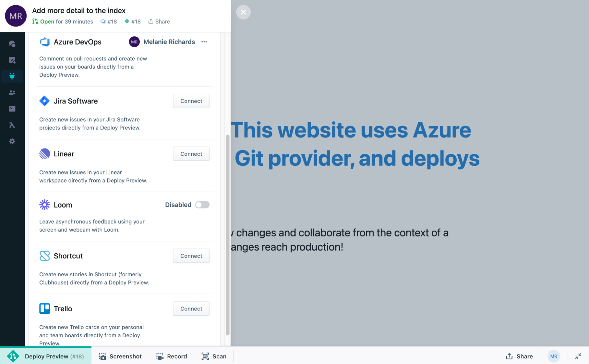Open Azure pull request #18 link
The image size is (589, 364).
109,21
